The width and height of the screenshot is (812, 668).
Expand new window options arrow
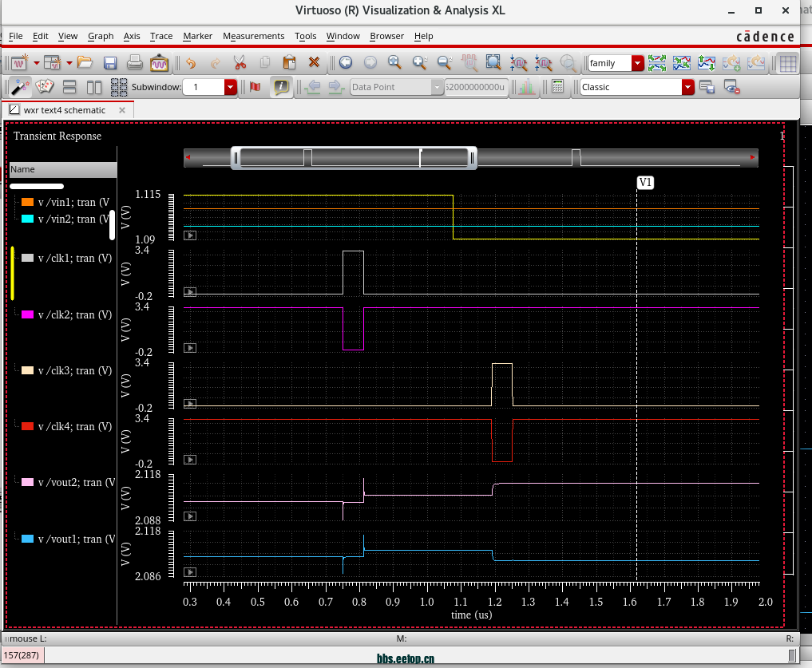[x=36, y=63]
